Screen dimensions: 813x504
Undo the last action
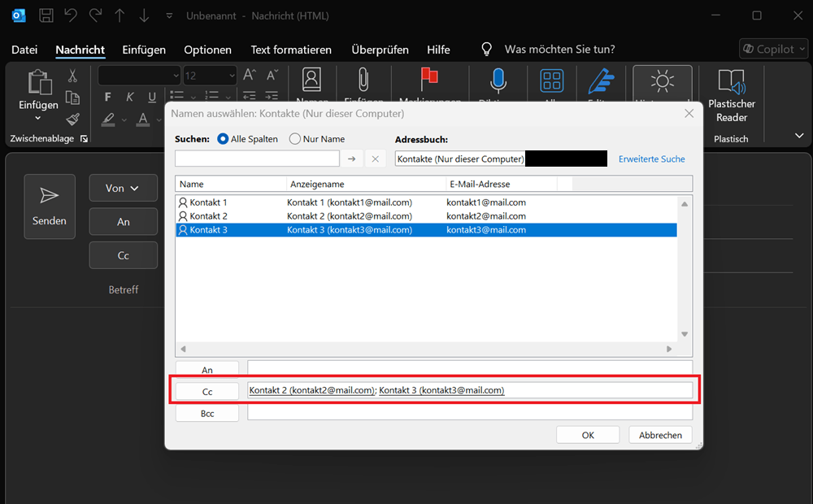click(71, 15)
